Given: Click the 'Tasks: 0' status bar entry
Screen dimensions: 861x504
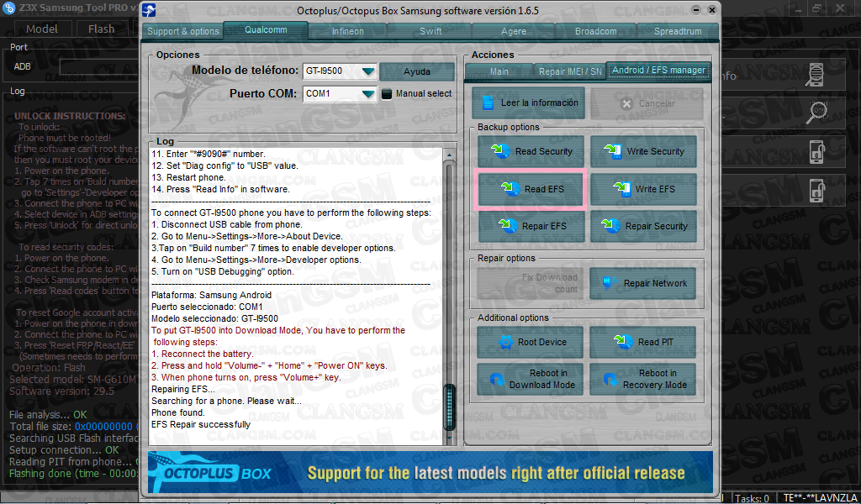Looking at the screenshot, I should click(x=752, y=498).
